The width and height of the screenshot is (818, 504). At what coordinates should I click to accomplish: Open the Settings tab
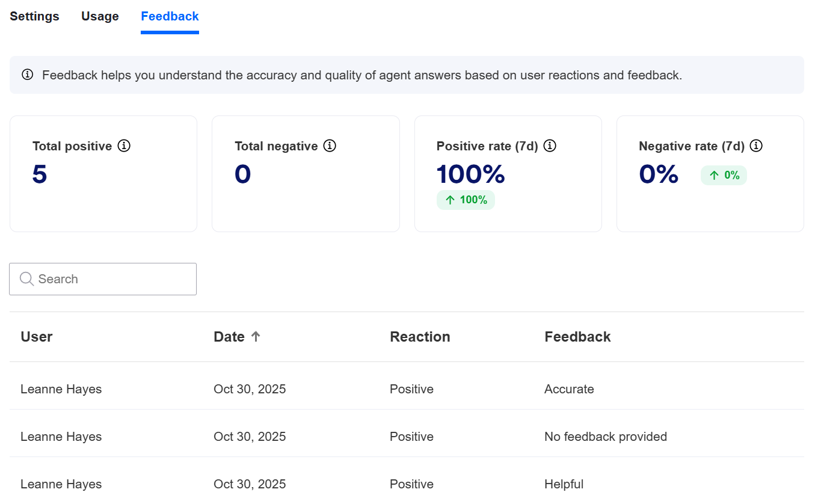pyautogui.click(x=34, y=16)
